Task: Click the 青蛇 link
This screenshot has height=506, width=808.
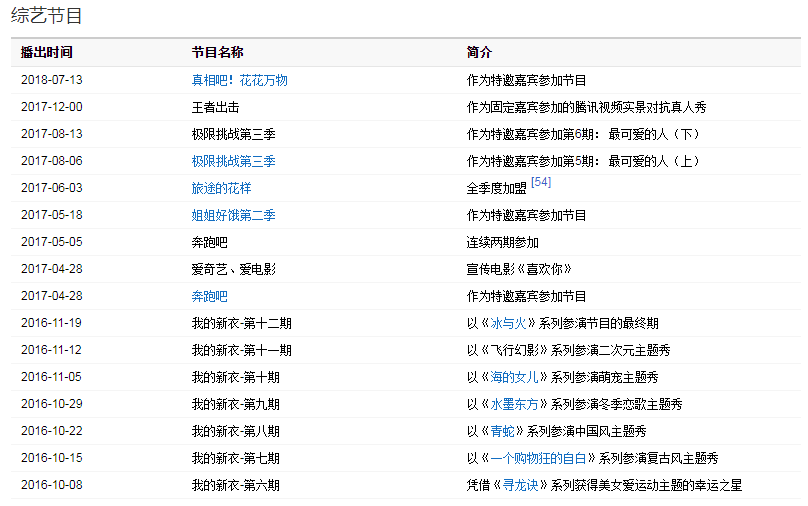Action: click(503, 431)
